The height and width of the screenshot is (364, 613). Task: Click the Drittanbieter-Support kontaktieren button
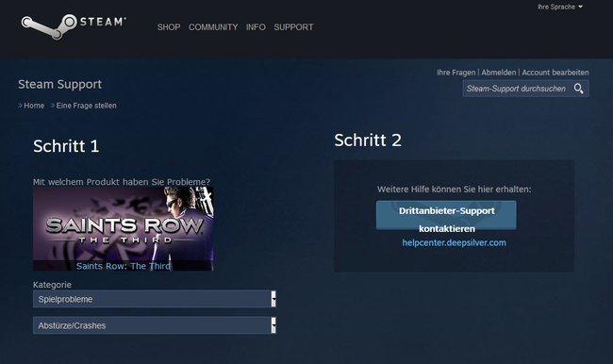point(446,215)
